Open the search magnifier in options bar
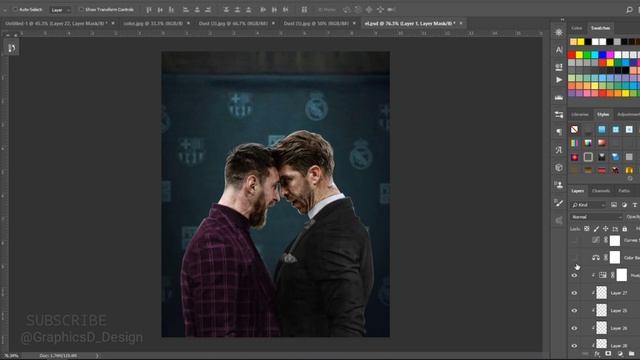This screenshot has width=640, height=360. 629,9
